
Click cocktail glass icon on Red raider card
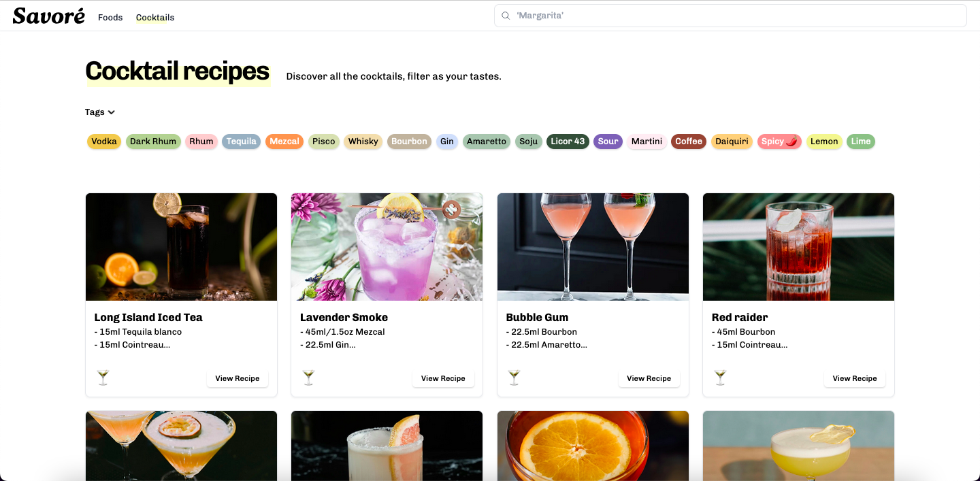(x=720, y=378)
